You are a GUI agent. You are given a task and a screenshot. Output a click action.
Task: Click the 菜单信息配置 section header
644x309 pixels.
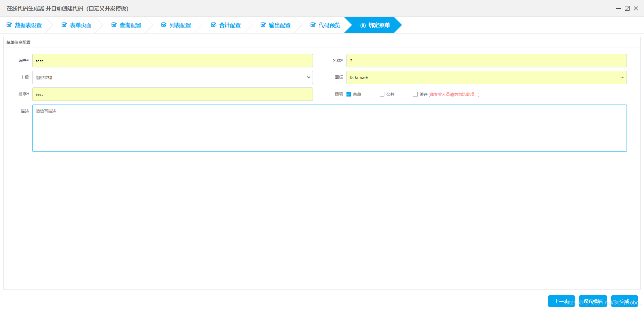[x=18, y=43]
